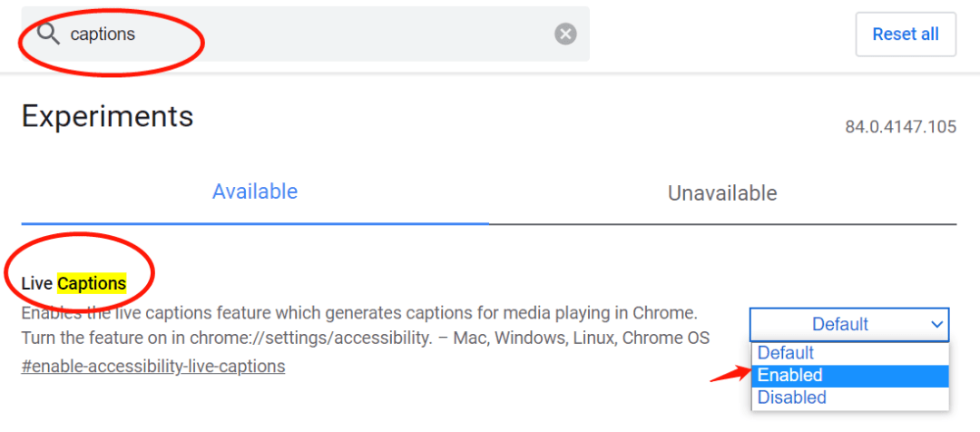Pick Disabled from the dropdown options
The image size is (980, 432).
click(x=792, y=398)
